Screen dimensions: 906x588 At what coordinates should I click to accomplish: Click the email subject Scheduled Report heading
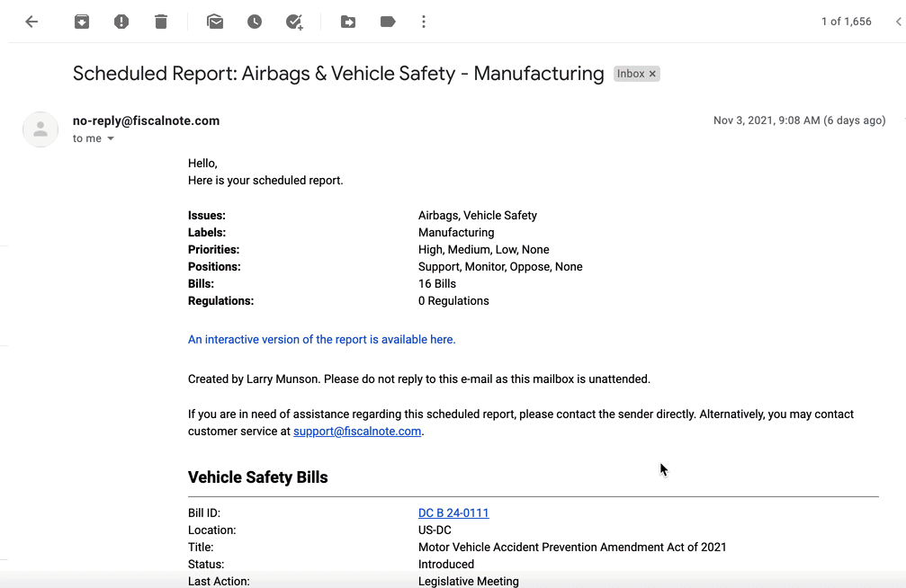[x=338, y=74]
